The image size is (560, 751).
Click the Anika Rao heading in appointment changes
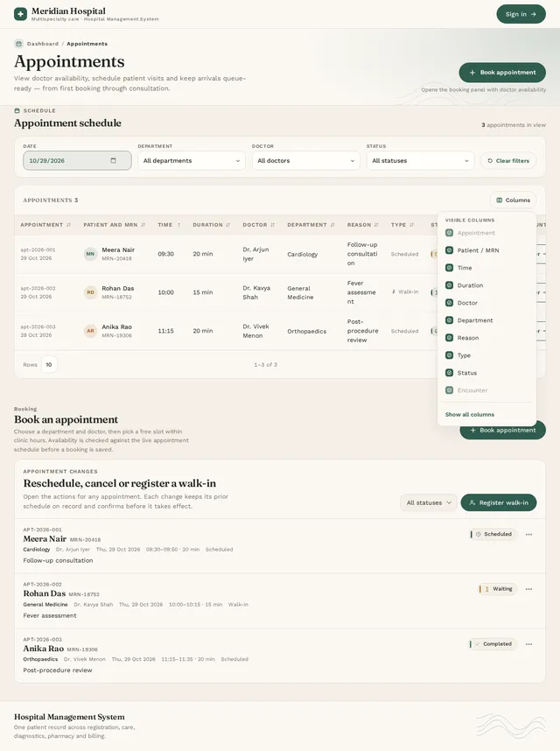click(44, 649)
